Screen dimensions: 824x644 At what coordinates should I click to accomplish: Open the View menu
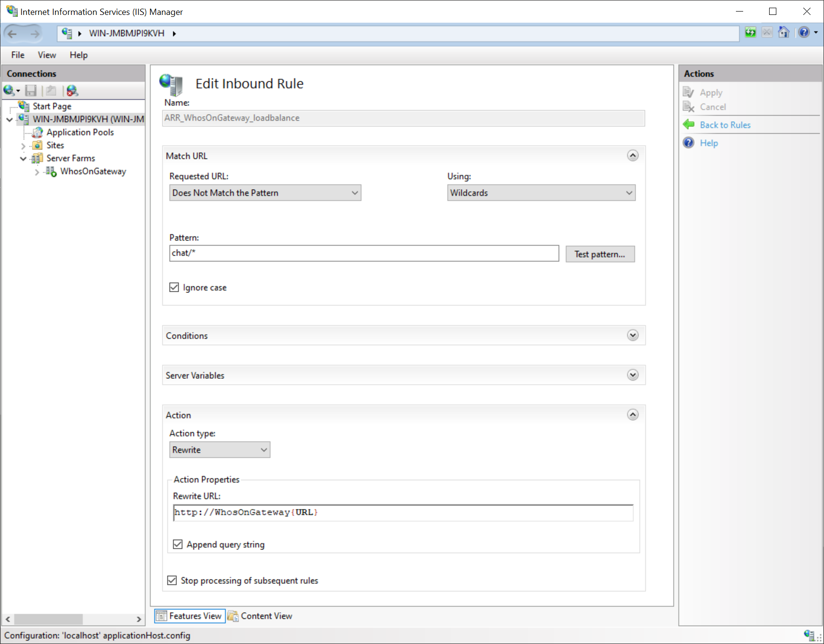pos(47,55)
